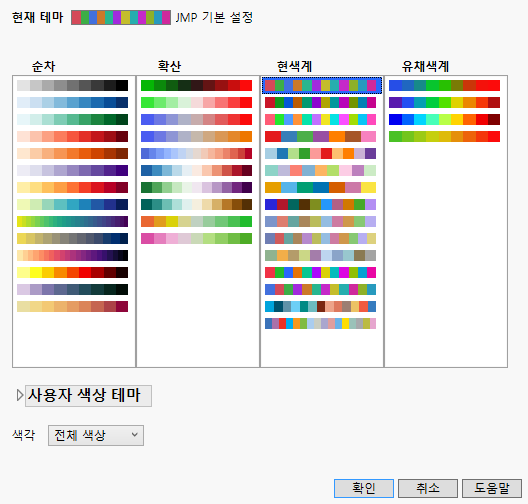
Task: Choose the pink-to-dark-red sequential theme
Action: pos(72,136)
